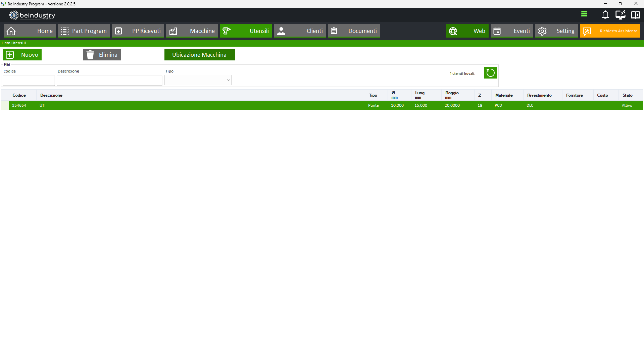This screenshot has width=644, height=346.
Task: Open the Part Program section
Action: (84, 31)
